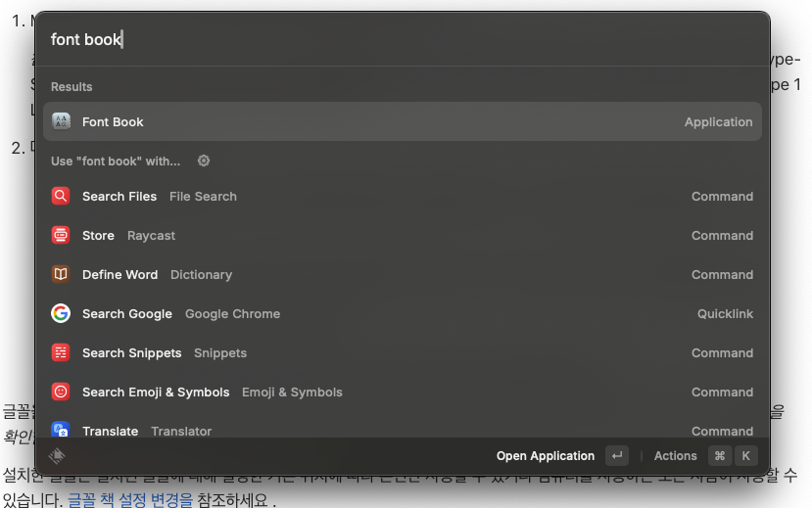
Task: Click the Search Snippets icon
Action: point(61,352)
